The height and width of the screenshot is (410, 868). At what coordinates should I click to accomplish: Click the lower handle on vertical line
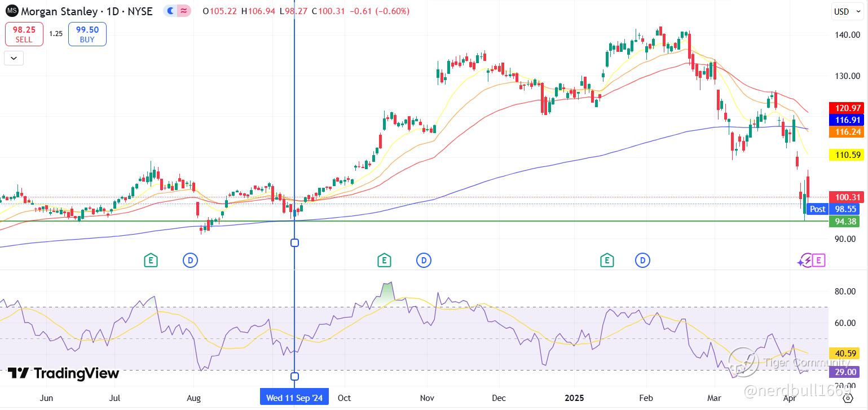tap(294, 376)
